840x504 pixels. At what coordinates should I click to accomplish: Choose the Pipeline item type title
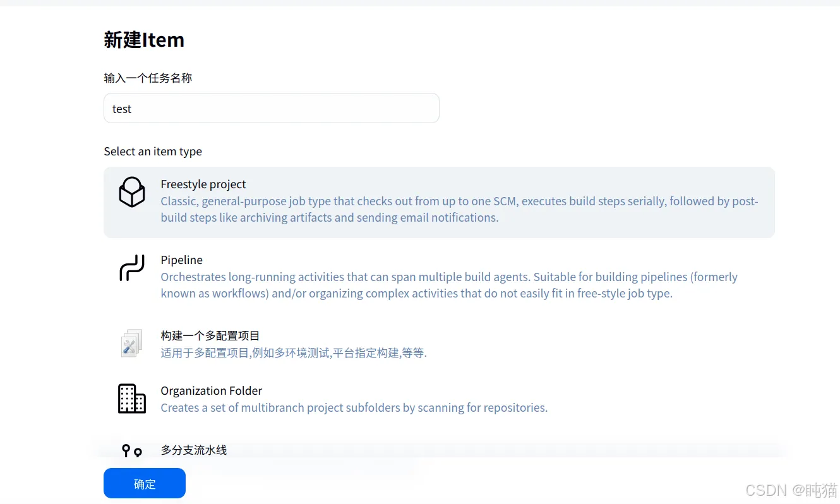tap(181, 260)
